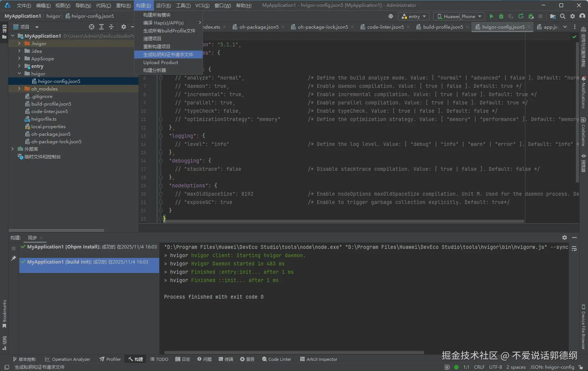588x371 pixels.
Task: Choose 'Upload Product' from build menu
Action: 161,62
